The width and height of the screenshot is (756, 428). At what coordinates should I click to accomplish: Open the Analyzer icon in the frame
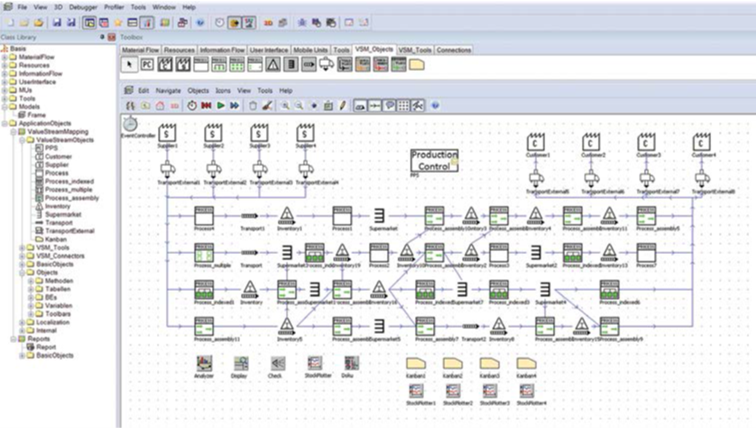(204, 364)
